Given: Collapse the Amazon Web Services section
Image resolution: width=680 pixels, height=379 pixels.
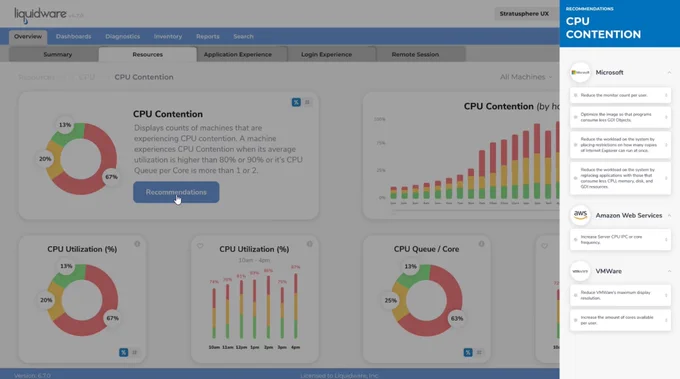Looking at the screenshot, I should [x=669, y=215].
